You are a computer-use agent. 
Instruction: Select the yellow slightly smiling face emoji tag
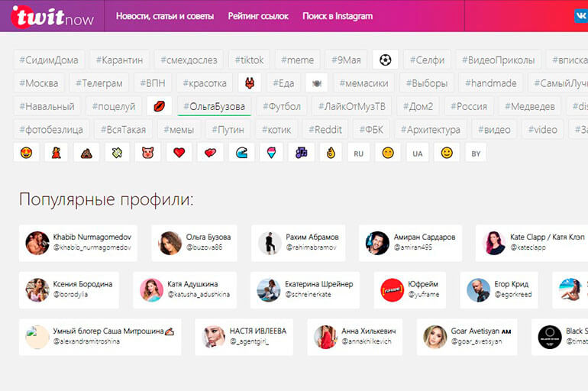(x=447, y=153)
